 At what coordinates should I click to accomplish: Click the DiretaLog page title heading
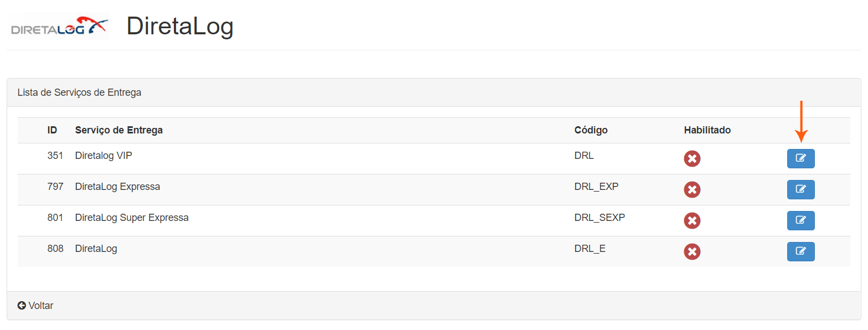[180, 26]
